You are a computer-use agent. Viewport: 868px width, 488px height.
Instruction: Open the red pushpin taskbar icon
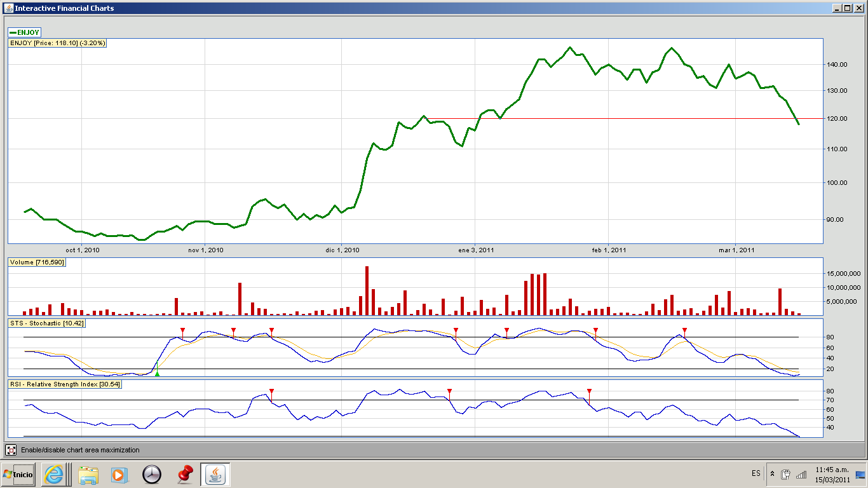[185, 474]
